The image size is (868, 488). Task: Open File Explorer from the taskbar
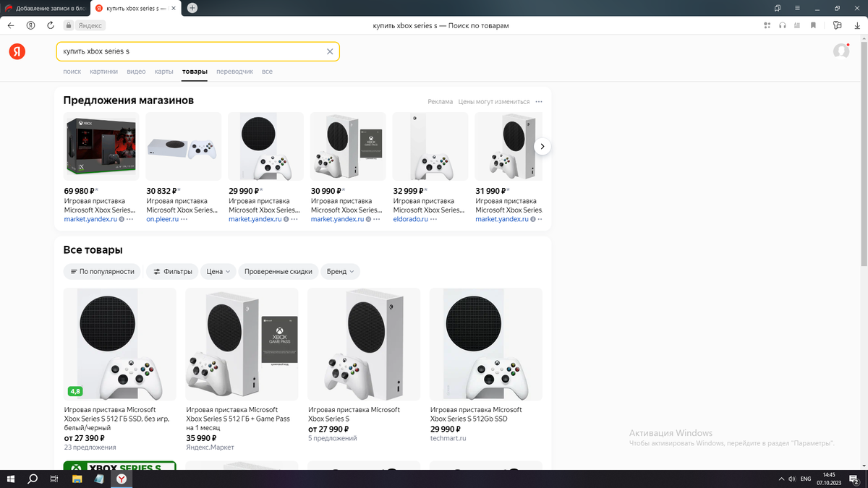pos(77,479)
